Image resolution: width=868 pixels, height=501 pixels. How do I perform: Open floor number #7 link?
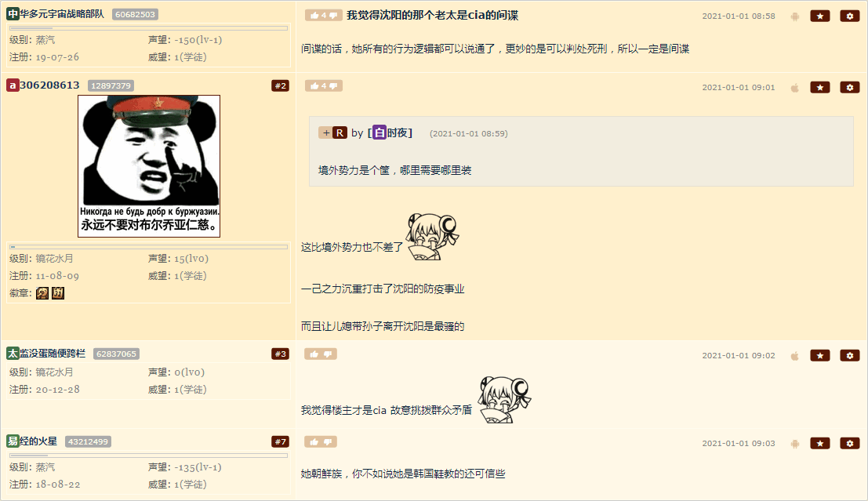[x=280, y=441]
